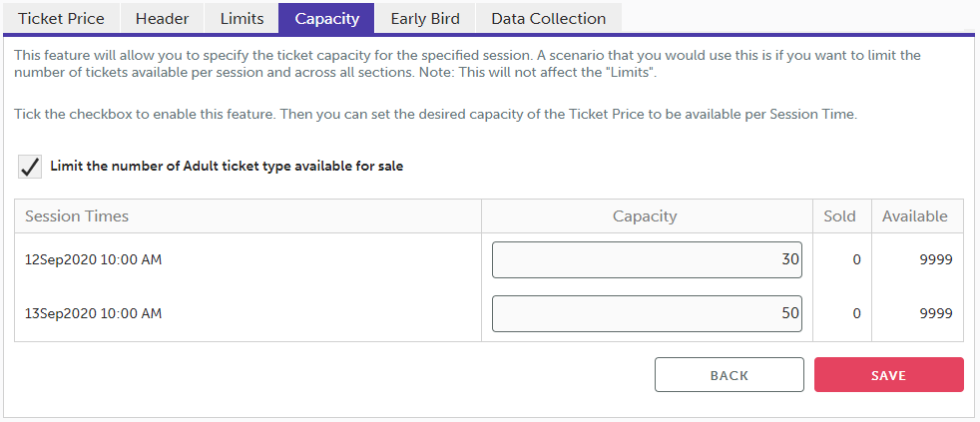980x422 pixels.
Task: Open the Ticket Price tab
Action: coord(61,18)
